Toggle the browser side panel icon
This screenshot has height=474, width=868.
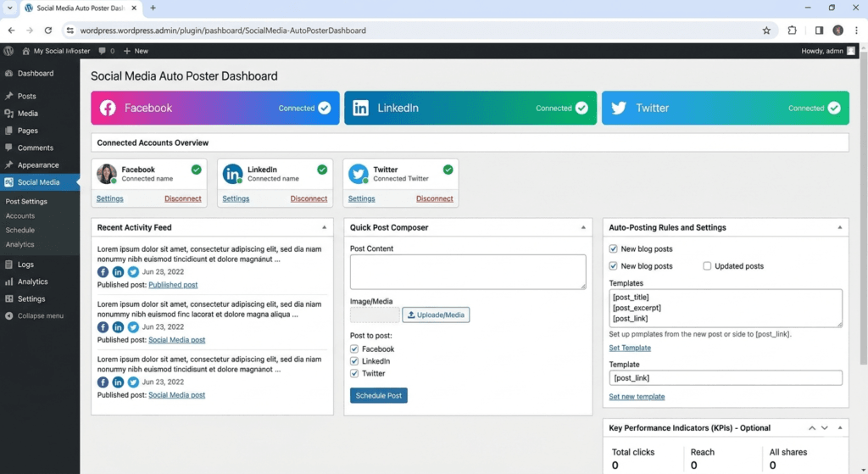(x=820, y=31)
